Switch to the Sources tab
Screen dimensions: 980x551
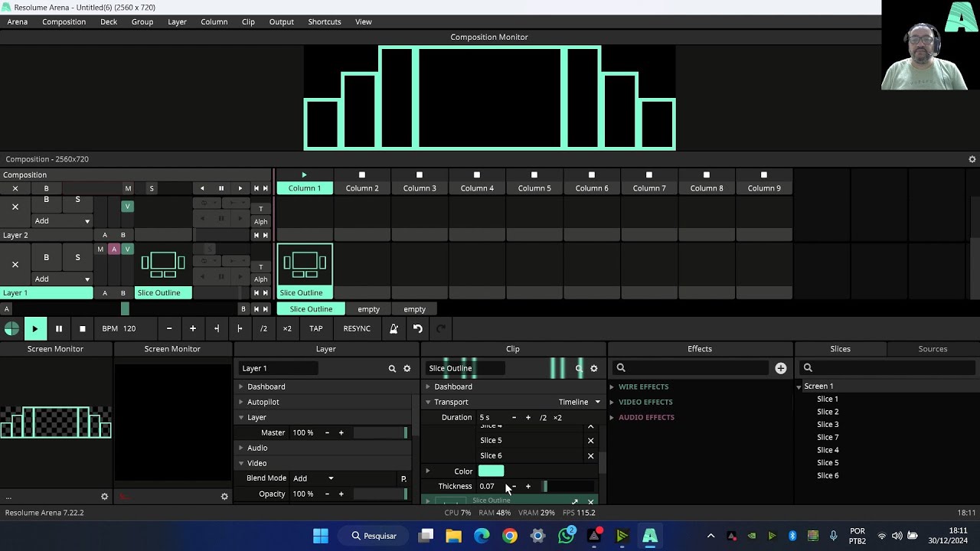tap(933, 349)
